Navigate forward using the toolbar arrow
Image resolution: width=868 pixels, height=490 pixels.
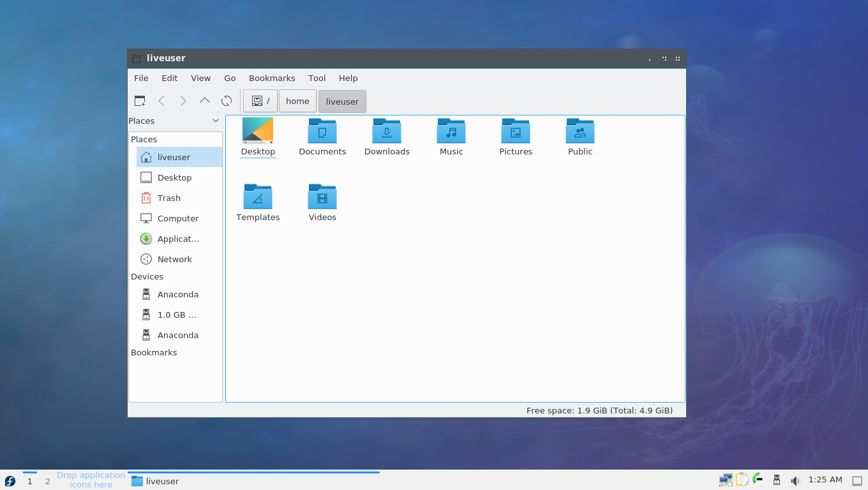[183, 100]
